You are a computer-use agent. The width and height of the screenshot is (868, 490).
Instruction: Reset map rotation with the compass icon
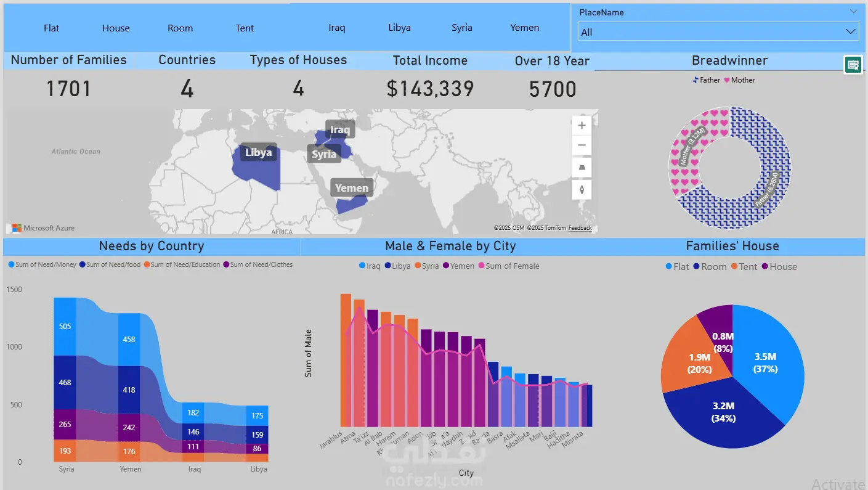click(x=582, y=189)
